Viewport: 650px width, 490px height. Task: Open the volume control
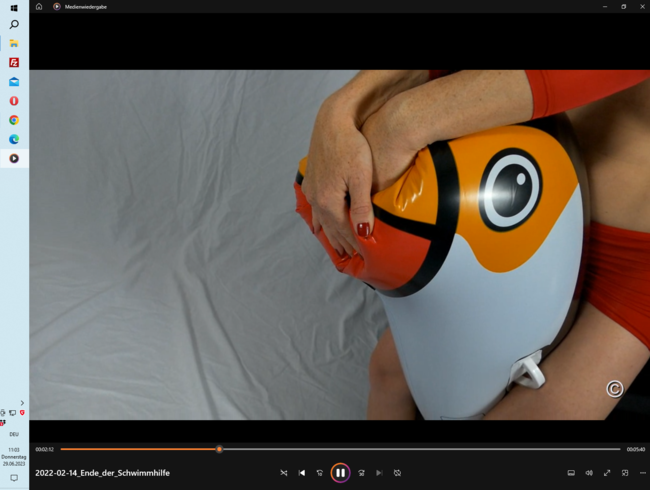pyautogui.click(x=589, y=473)
